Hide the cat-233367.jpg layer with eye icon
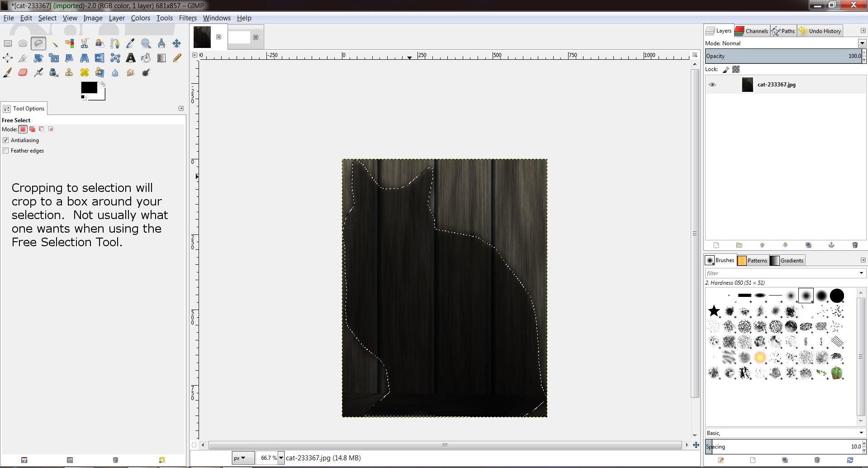Viewport: 868px width, 468px height. [x=712, y=85]
